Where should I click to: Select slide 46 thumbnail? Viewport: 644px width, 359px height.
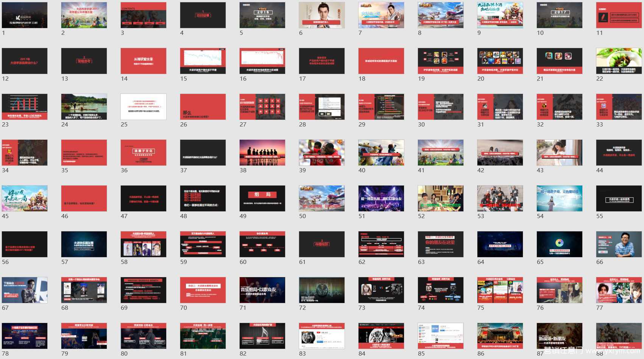[x=84, y=198]
